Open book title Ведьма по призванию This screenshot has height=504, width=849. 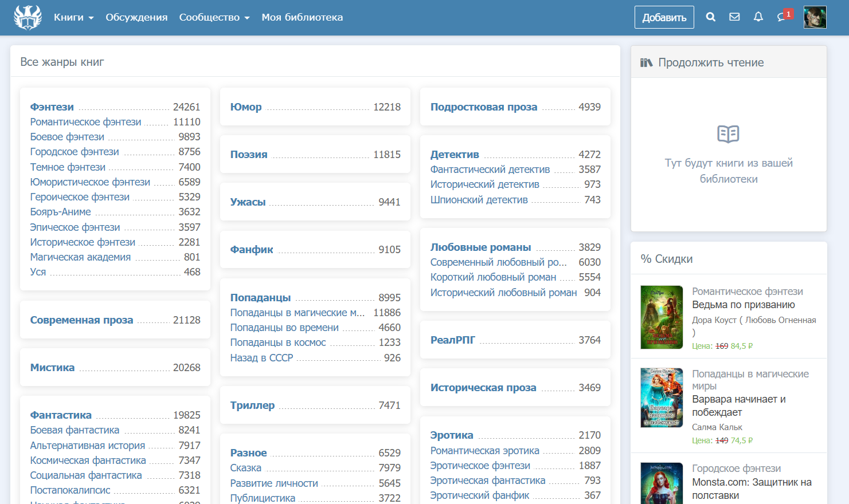(x=744, y=305)
